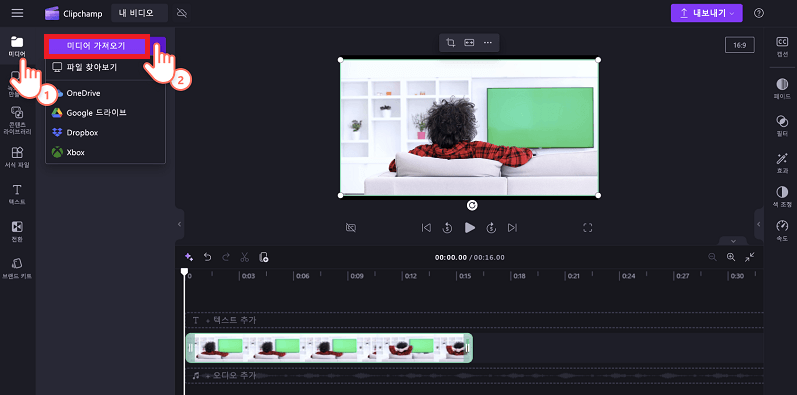
Task: Open the more options ellipsis above preview
Action: point(488,43)
